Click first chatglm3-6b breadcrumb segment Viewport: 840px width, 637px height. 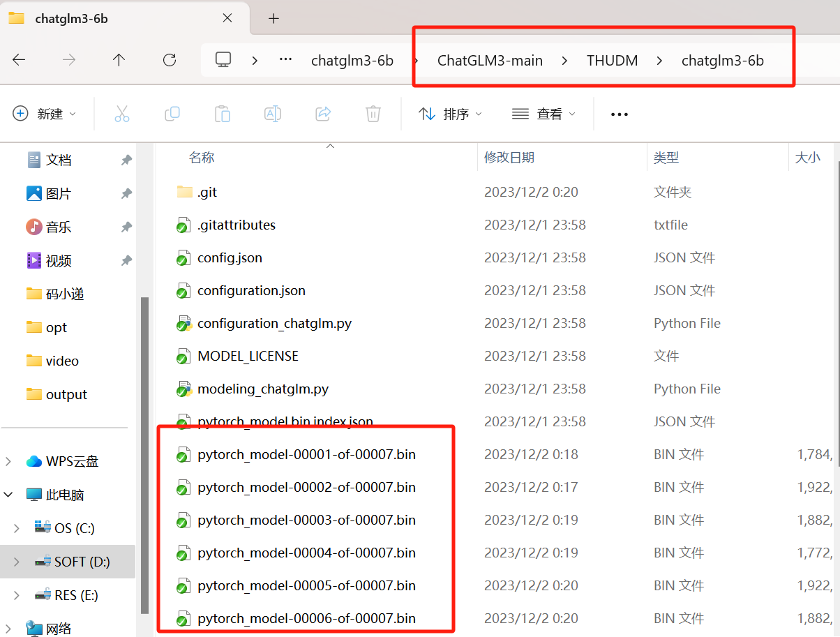pyautogui.click(x=352, y=61)
